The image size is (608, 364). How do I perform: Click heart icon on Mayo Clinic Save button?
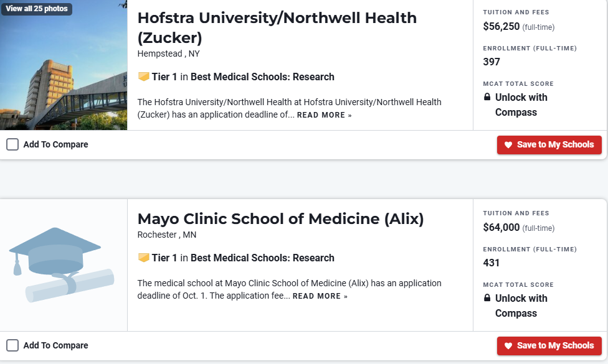508,346
